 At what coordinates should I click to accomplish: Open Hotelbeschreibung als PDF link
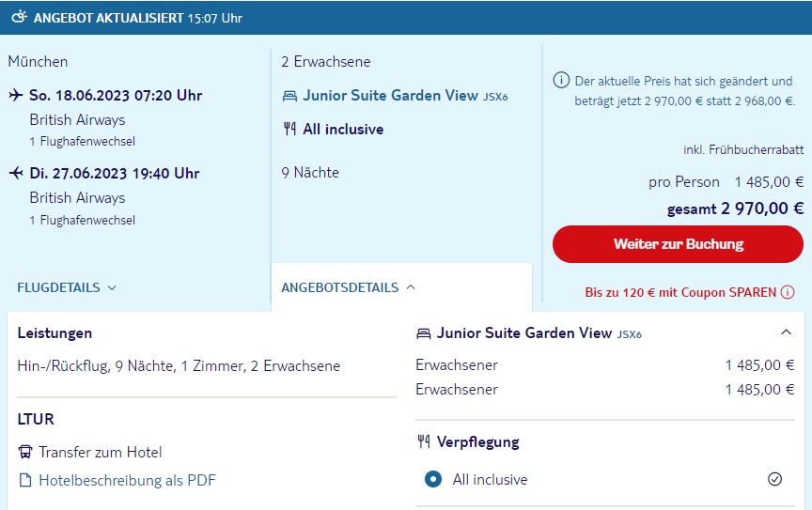coord(127,481)
